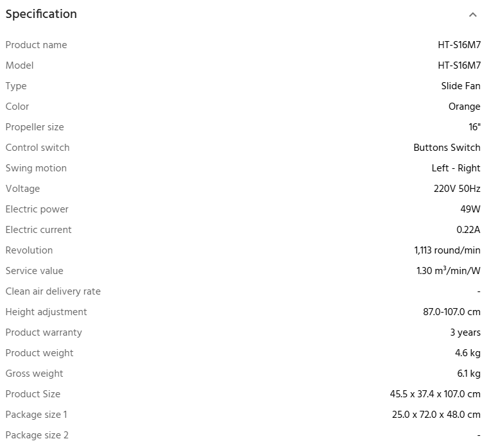
Task: Click the Model label
Action: tap(19, 65)
